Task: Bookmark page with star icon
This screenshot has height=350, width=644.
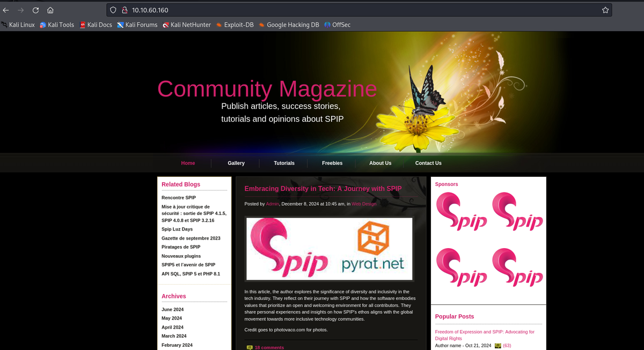Action: point(605,10)
